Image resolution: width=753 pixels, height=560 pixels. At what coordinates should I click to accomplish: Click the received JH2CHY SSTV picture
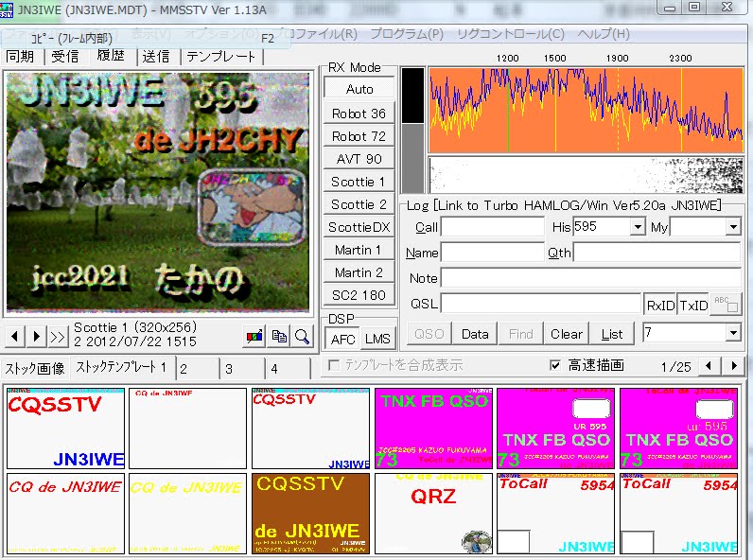158,192
